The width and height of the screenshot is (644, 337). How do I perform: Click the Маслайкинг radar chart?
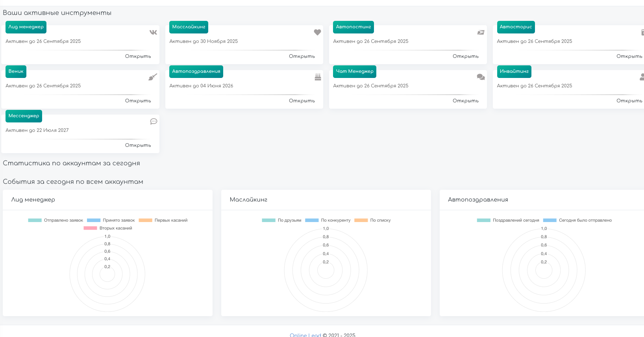[x=326, y=270]
